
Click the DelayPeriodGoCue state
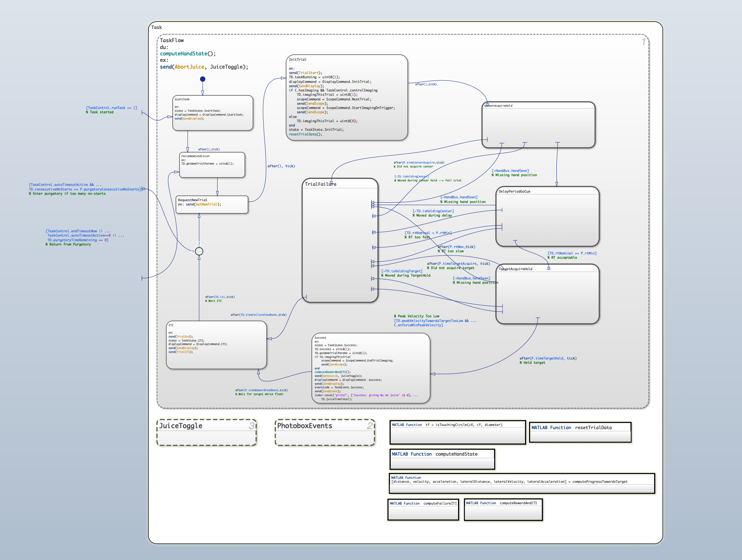coord(547,216)
